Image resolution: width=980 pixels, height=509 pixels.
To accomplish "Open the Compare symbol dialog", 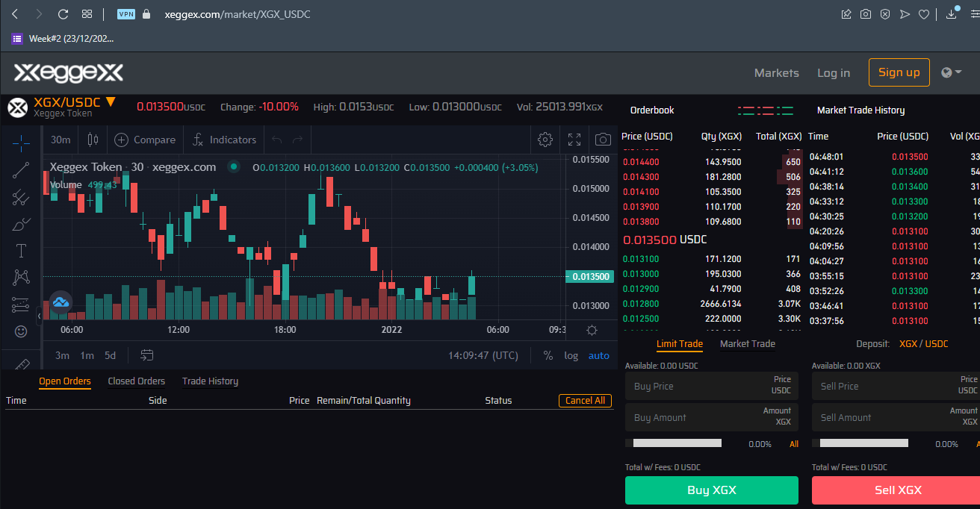I will click(x=145, y=140).
